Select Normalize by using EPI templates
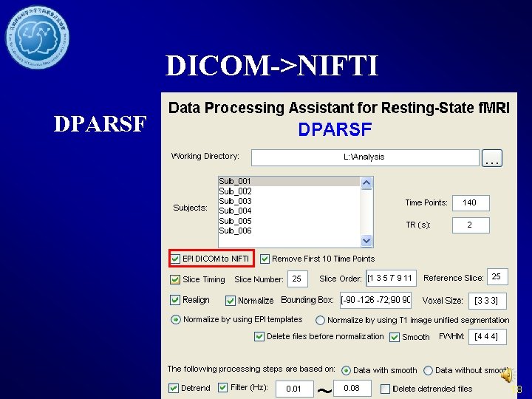 (x=175, y=320)
